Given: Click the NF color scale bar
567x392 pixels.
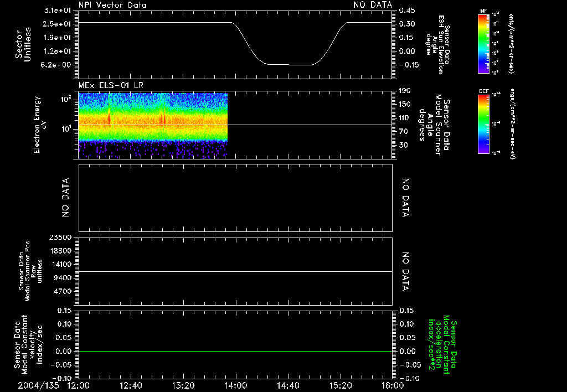Looking at the screenshot, I should (483, 44).
